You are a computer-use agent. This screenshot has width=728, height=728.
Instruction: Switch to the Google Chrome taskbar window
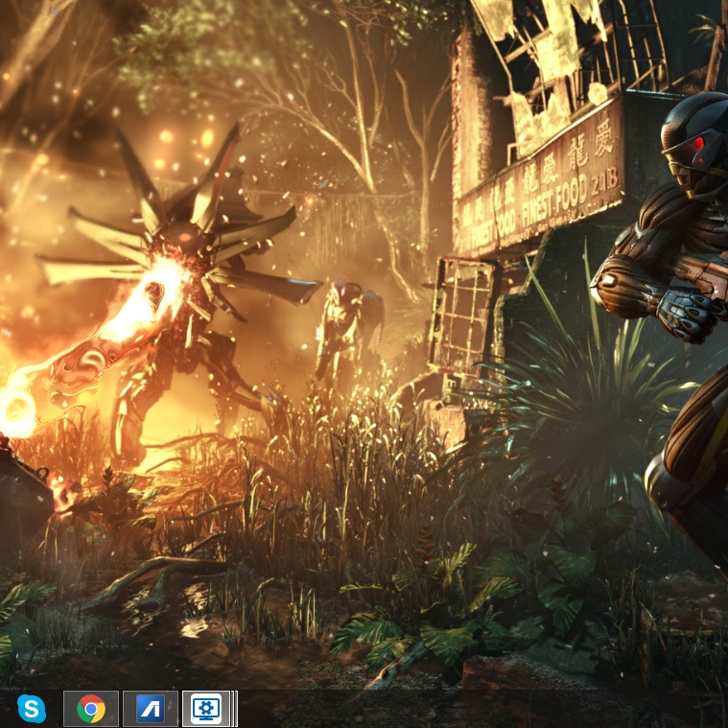(91, 709)
